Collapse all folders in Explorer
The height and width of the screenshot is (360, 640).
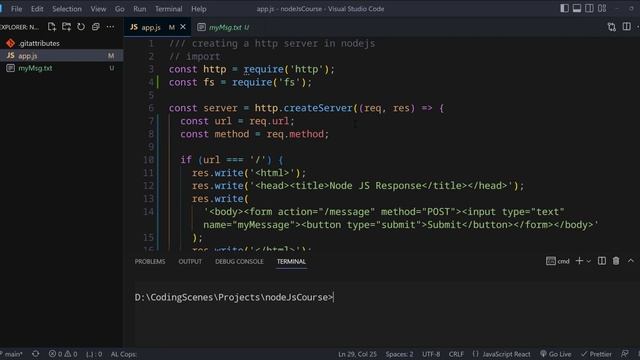[x=96, y=27]
